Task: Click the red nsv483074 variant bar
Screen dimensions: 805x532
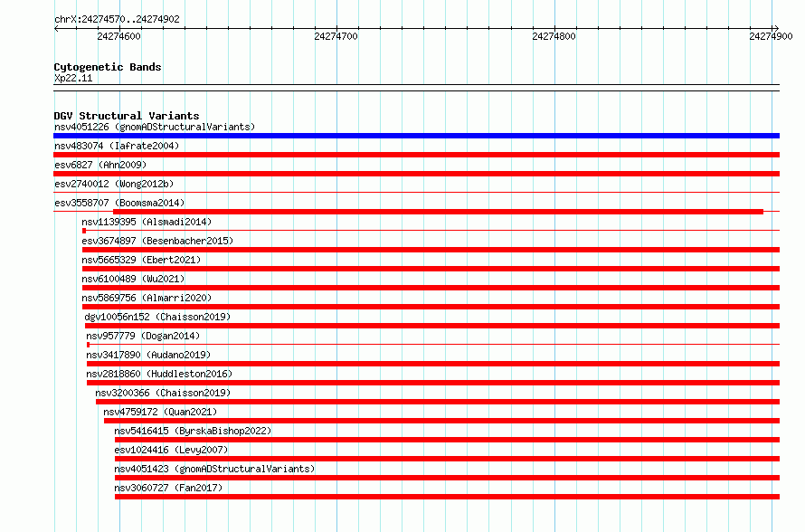Action: point(416,155)
